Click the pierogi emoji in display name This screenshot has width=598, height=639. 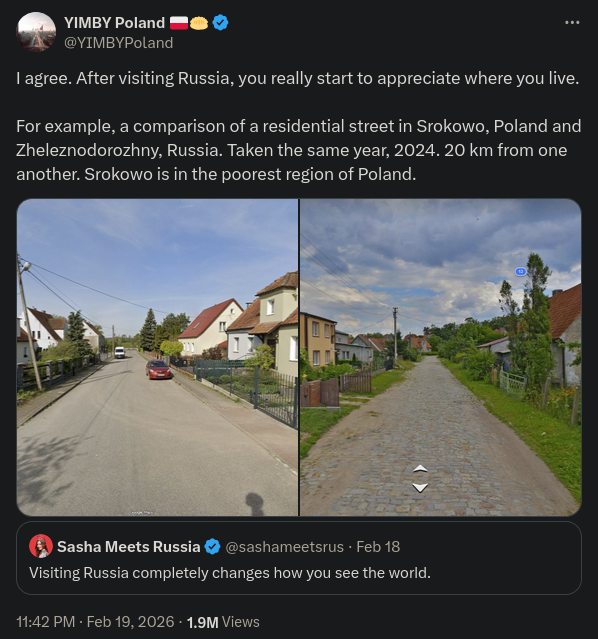[199, 24]
